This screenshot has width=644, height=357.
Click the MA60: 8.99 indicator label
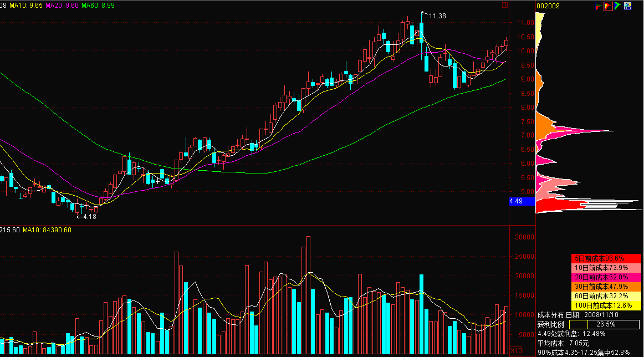pos(98,6)
